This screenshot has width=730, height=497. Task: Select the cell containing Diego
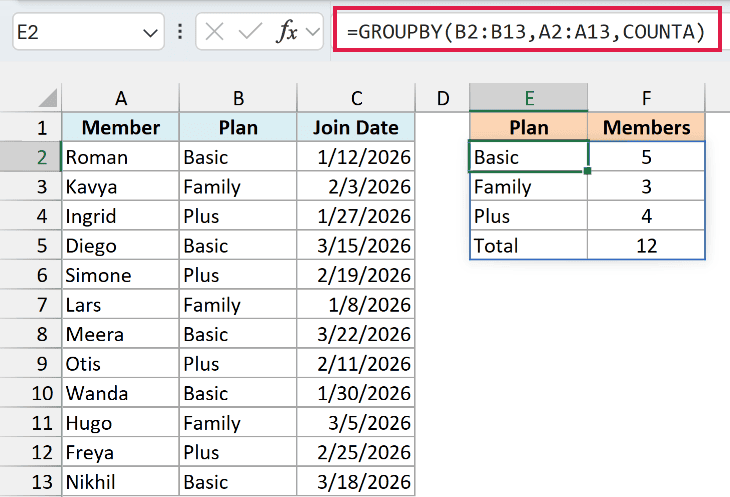coord(121,245)
